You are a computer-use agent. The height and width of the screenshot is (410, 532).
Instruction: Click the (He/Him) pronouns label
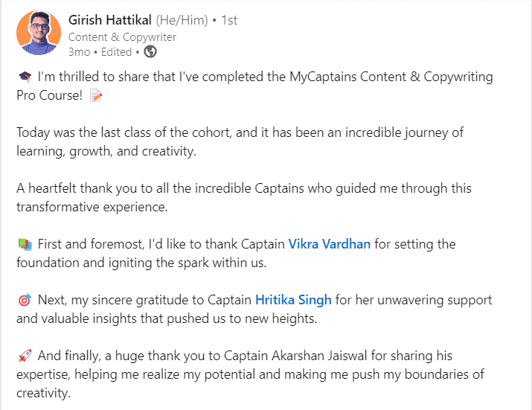(x=182, y=20)
